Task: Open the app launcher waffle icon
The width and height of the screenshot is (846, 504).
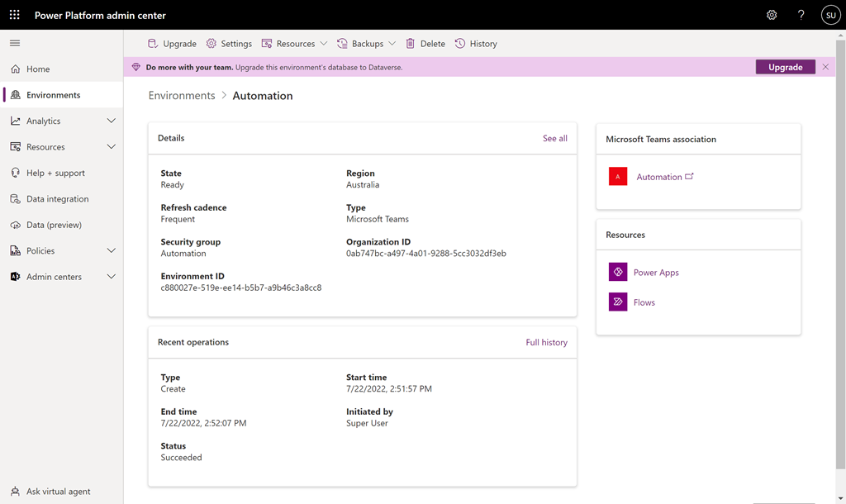Action: 15,15
